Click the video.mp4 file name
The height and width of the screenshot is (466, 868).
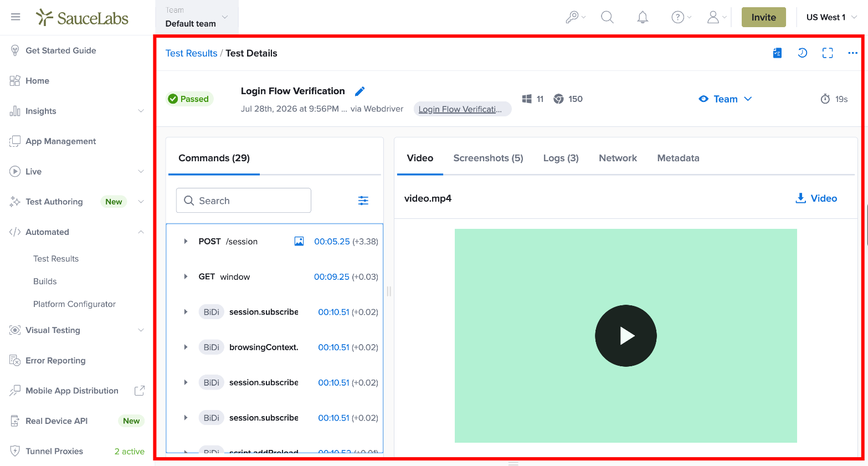click(x=428, y=198)
